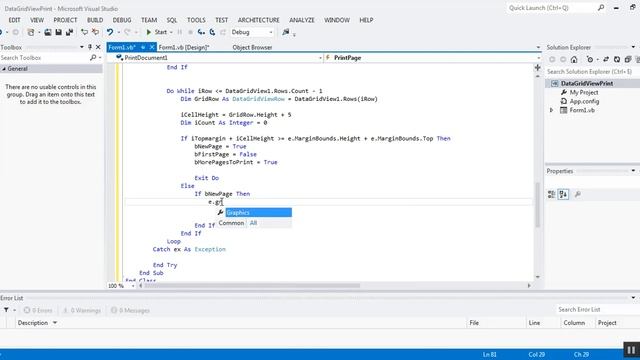Screen dimensions: 640x360
Task: Click the Alphabetical sort icon in Properties
Action: click(563, 195)
